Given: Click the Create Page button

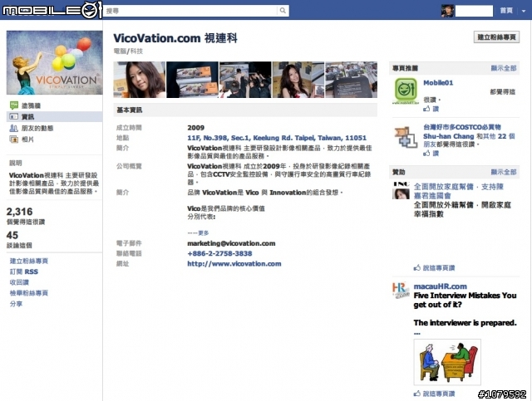Looking at the screenshot, I should [x=497, y=37].
